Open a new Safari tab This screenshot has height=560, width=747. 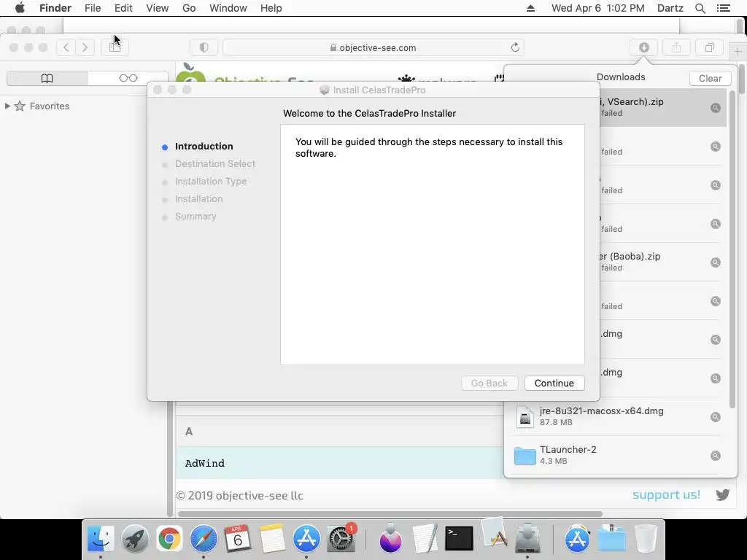[738, 52]
